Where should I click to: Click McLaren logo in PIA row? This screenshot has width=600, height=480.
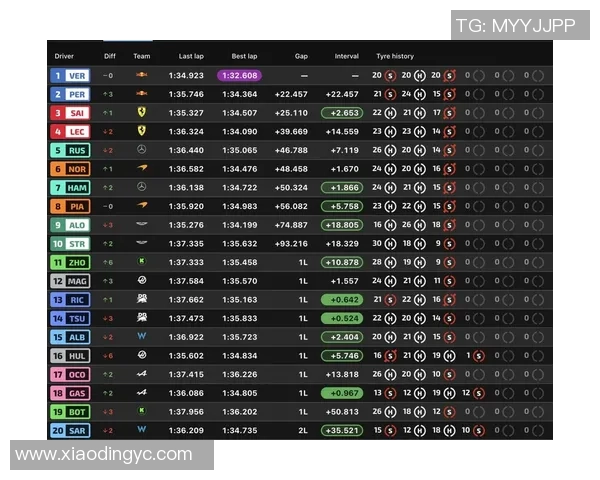(142, 205)
